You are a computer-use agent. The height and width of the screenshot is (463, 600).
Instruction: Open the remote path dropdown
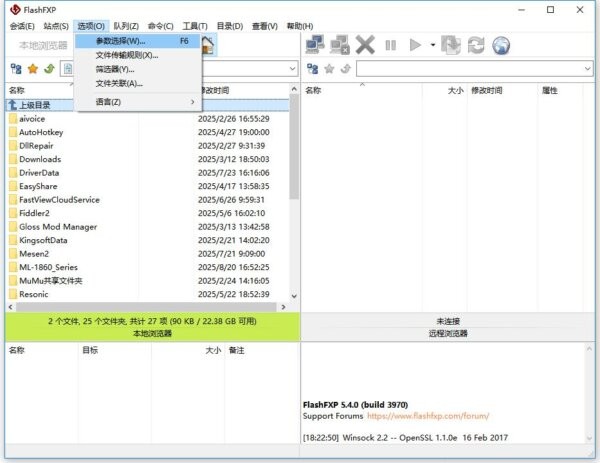click(587, 69)
